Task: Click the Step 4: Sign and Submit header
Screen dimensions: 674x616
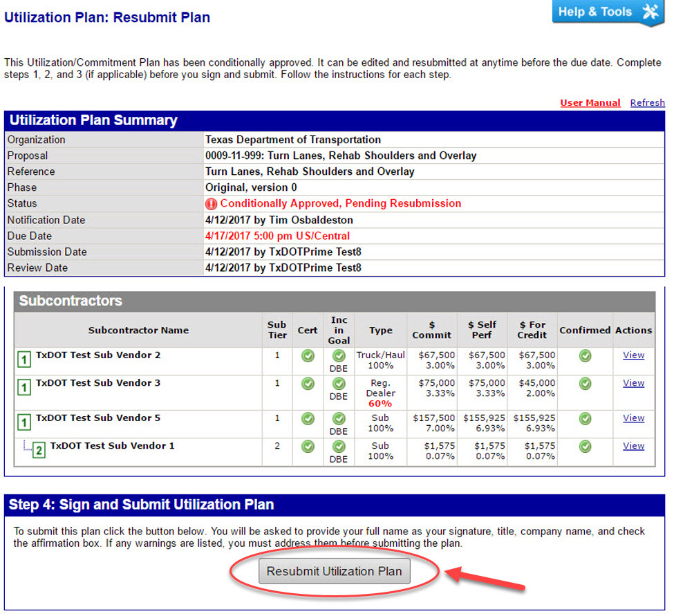Action: point(335,505)
